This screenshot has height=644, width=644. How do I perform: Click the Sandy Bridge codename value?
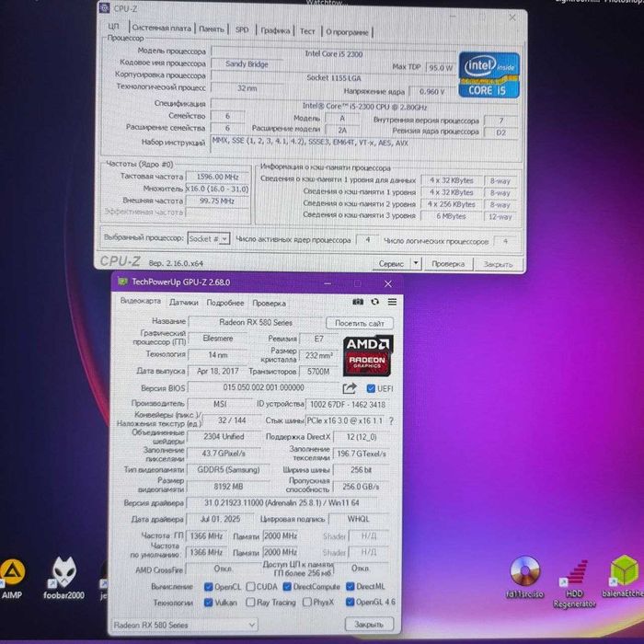coord(247,63)
